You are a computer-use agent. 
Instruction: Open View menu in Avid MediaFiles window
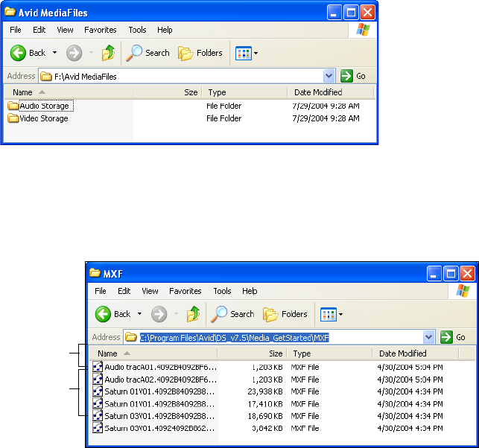coord(65,30)
